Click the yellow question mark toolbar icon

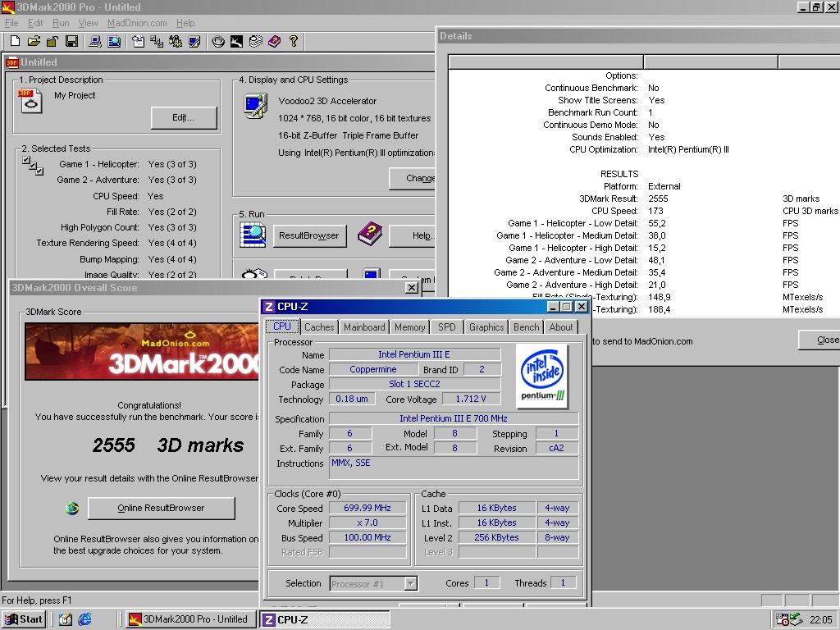coord(293,41)
